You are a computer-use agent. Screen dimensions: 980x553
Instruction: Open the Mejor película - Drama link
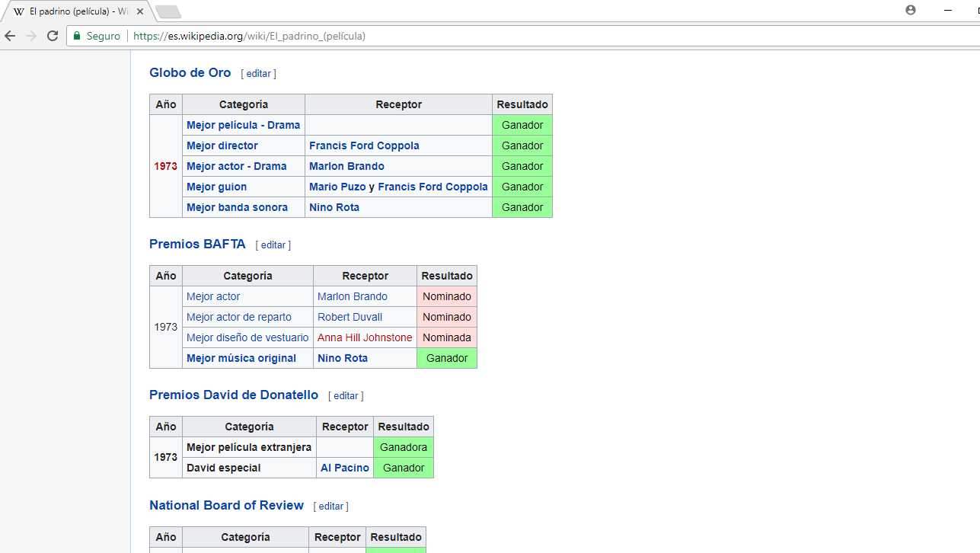point(243,125)
